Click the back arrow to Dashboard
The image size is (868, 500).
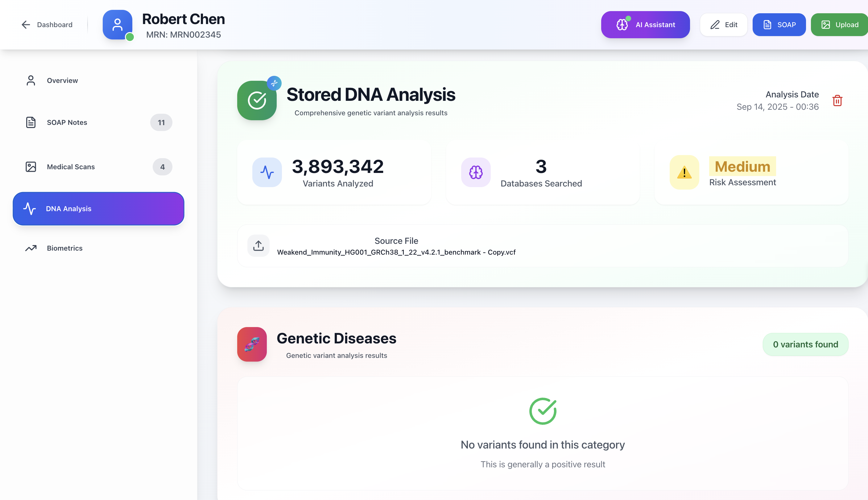click(26, 25)
